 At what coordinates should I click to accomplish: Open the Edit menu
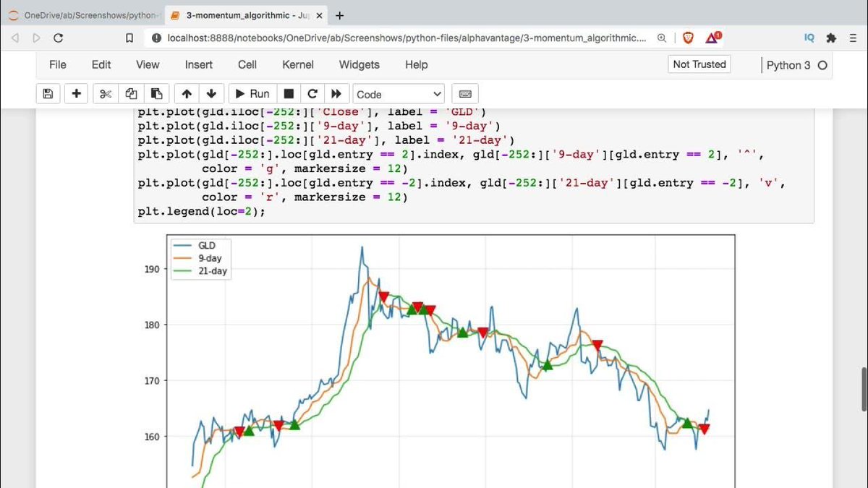[101, 64]
